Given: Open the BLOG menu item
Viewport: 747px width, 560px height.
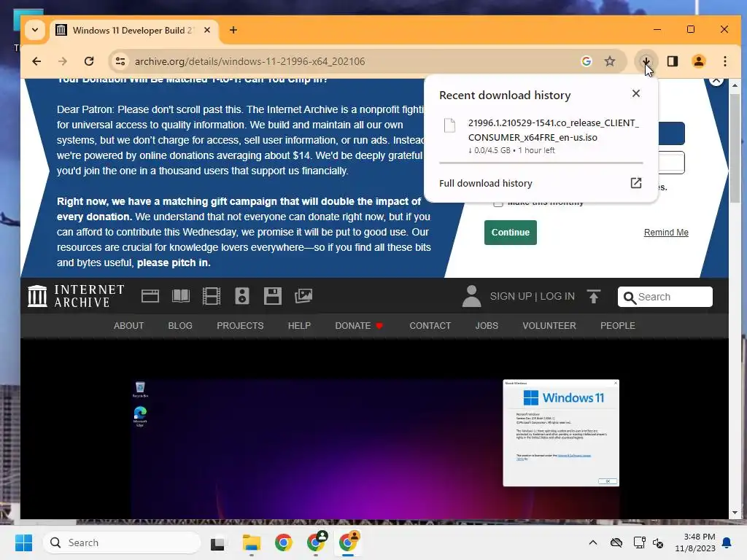Looking at the screenshot, I should pyautogui.click(x=180, y=326).
